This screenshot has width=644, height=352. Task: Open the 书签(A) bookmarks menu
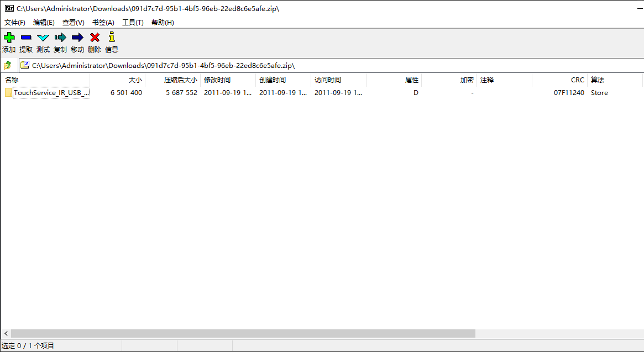coord(103,23)
